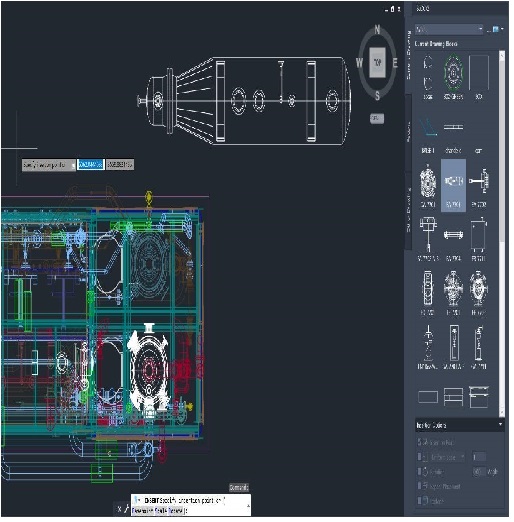Toggle the Explode checkbox
Image resolution: width=514 pixels, height=522 pixels.
tap(420, 500)
